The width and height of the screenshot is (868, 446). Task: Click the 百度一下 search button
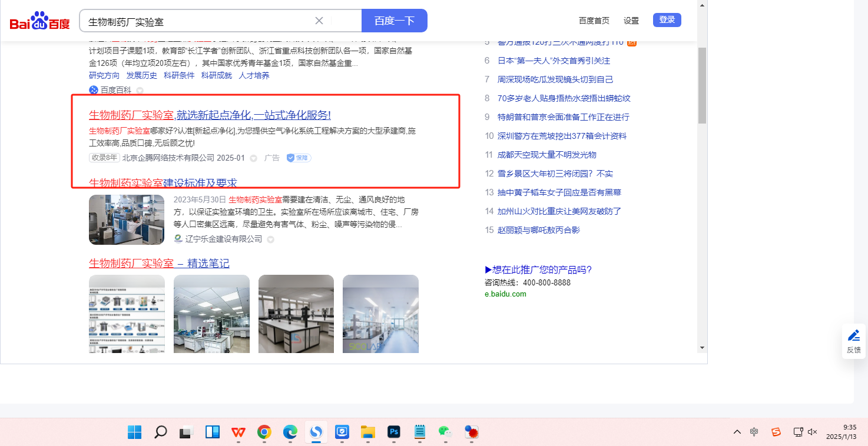pyautogui.click(x=395, y=21)
